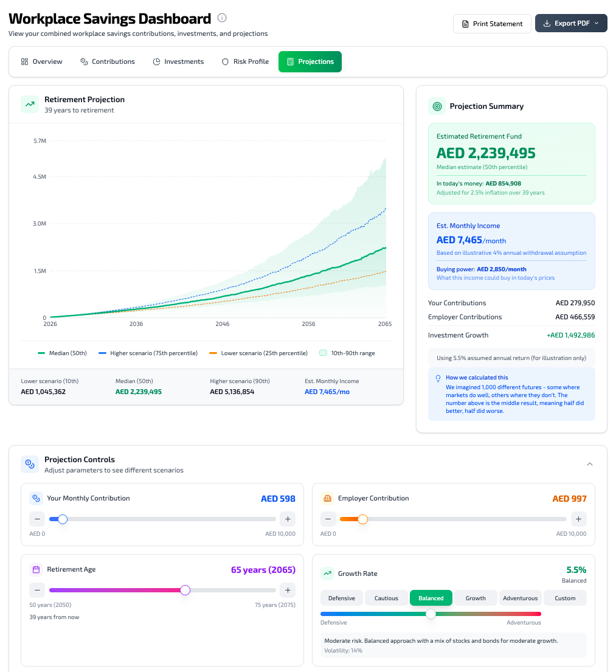The image size is (616, 672).
Task: Toggle the Median (50th) legend entry
Action: [62, 353]
